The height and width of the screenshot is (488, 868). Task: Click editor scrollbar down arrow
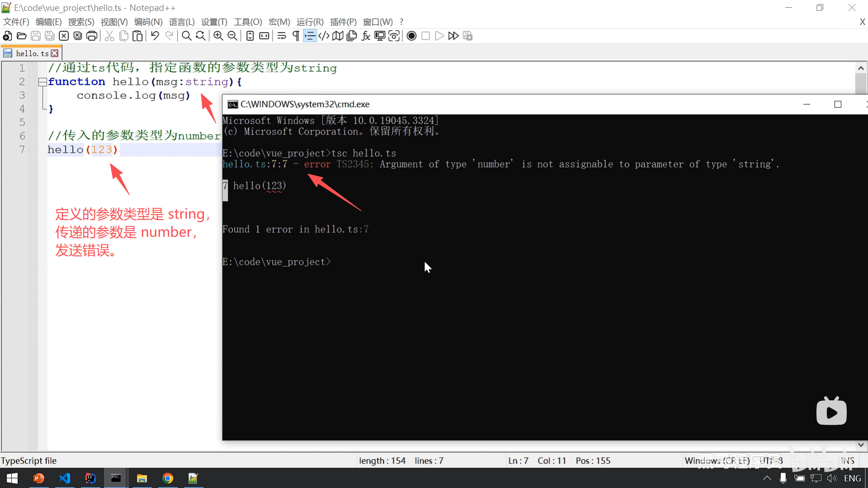point(861,445)
